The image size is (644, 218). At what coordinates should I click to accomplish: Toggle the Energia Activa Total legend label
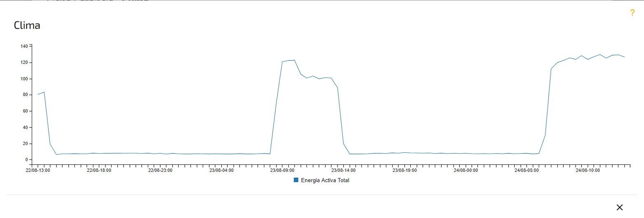[325, 180]
